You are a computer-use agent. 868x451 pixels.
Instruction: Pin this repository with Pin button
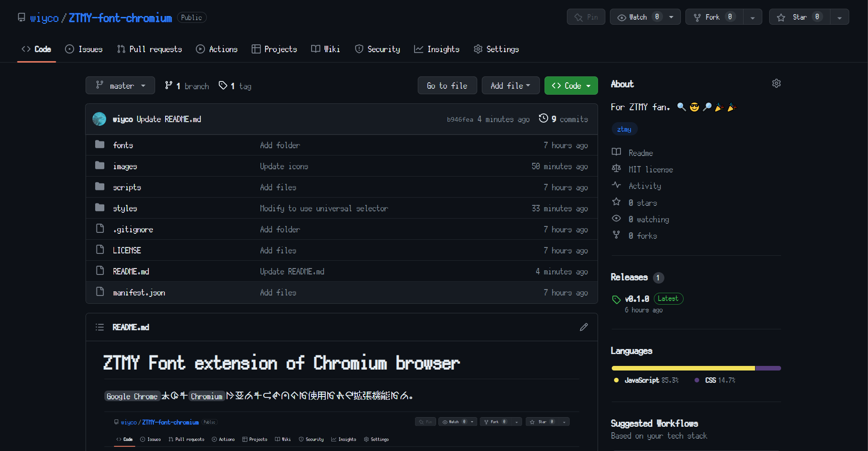pos(586,17)
